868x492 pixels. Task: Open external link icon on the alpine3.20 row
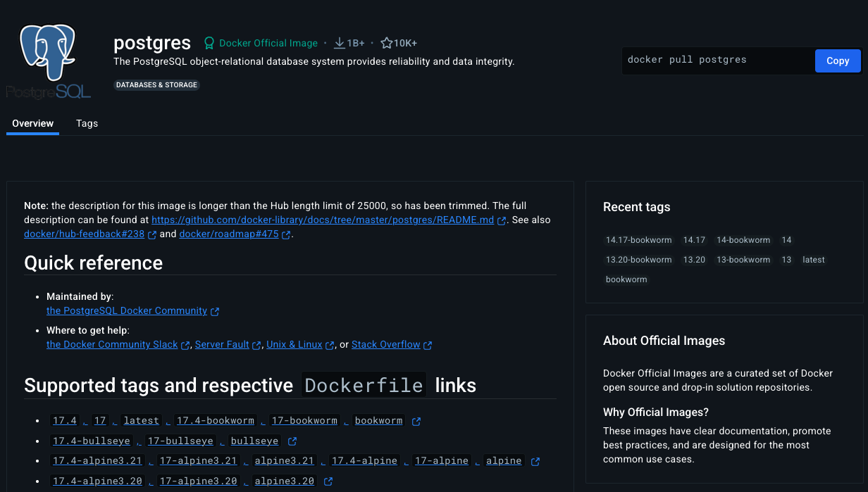pyautogui.click(x=328, y=481)
